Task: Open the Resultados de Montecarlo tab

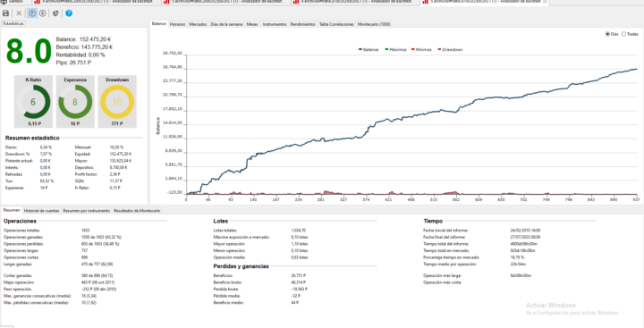Action: (x=137, y=211)
